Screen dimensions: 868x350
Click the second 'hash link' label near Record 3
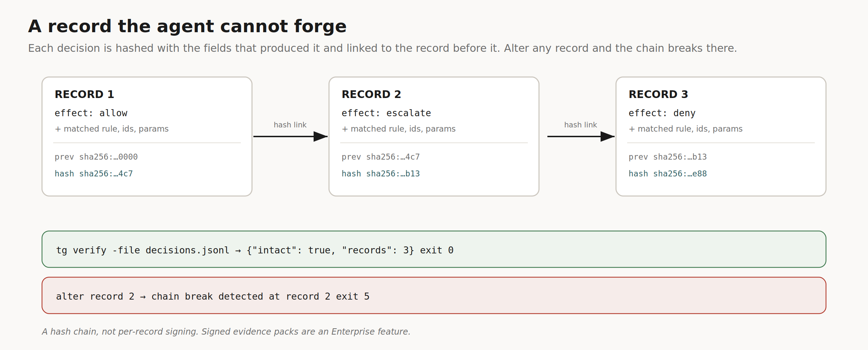tap(581, 125)
